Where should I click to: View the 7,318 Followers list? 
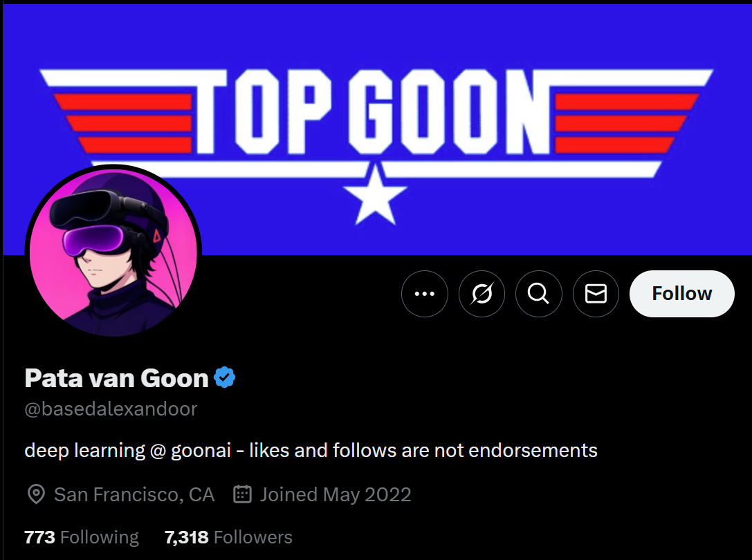coord(228,537)
